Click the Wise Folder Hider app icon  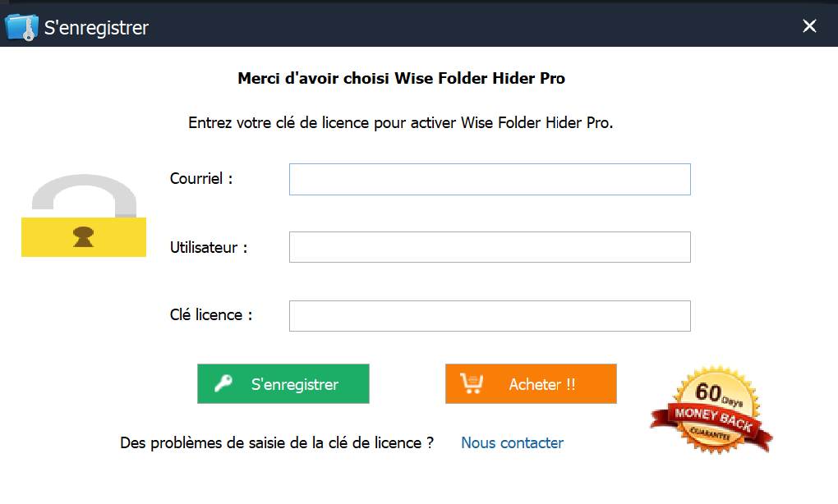point(21,27)
